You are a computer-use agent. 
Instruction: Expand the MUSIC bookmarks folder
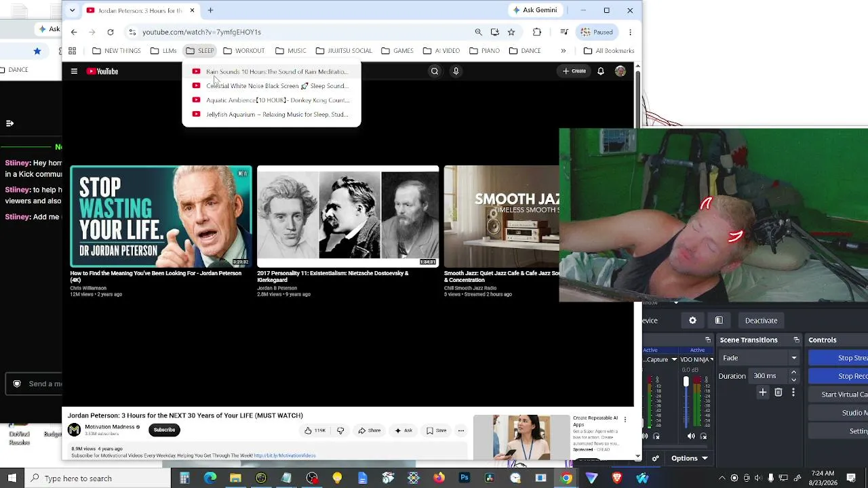290,51
